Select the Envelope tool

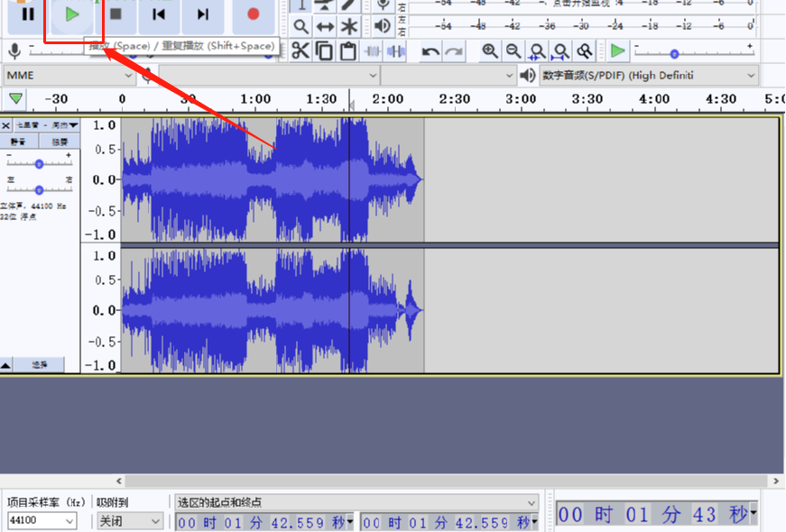point(325,5)
